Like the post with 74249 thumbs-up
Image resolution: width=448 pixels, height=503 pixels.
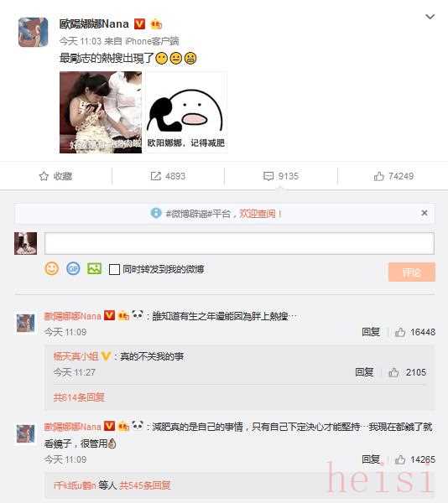(378, 176)
